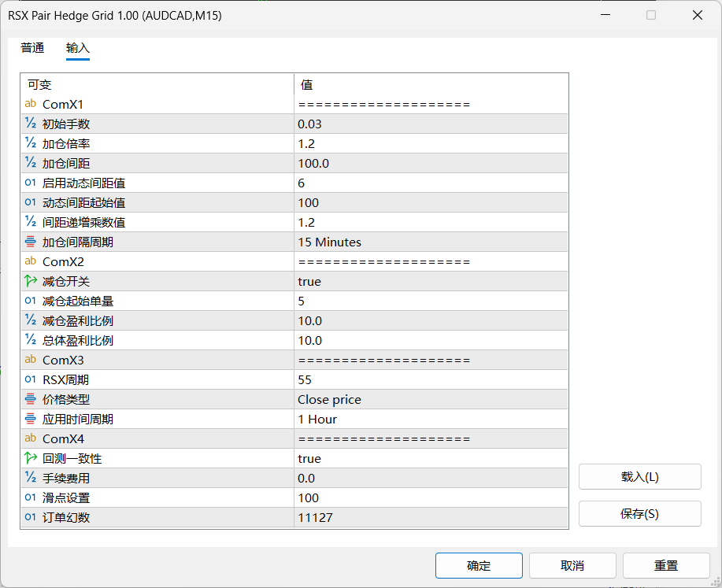Select the 滑点设置 parameter name
Screen dimensions: 722x588
tap(66, 497)
